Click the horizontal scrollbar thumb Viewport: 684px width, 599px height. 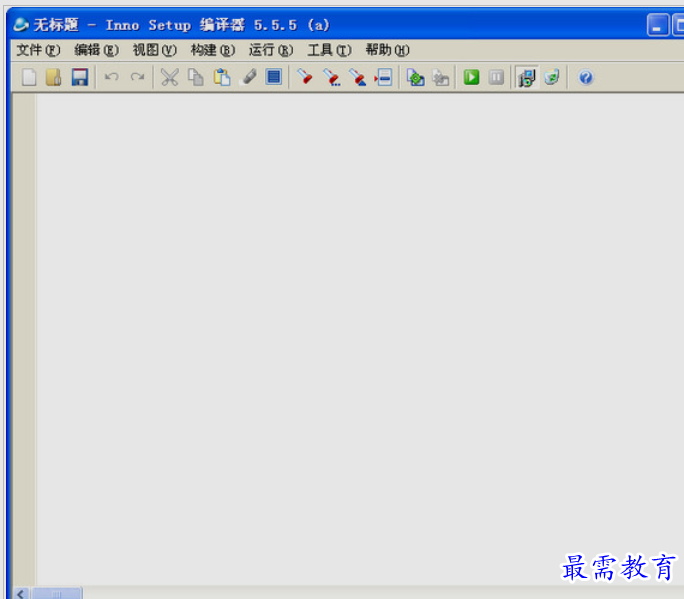57,593
